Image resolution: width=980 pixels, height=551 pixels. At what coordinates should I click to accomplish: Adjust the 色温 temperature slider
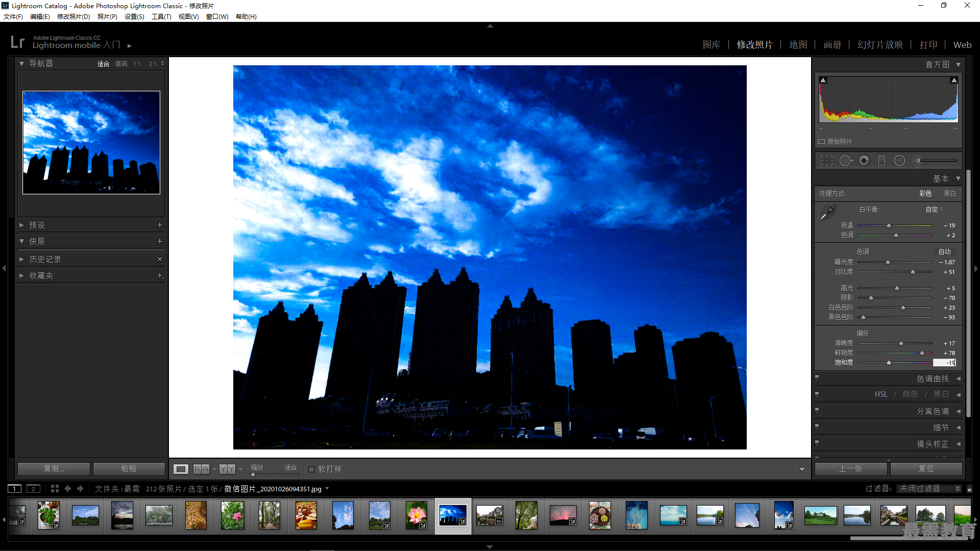point(889,226)
